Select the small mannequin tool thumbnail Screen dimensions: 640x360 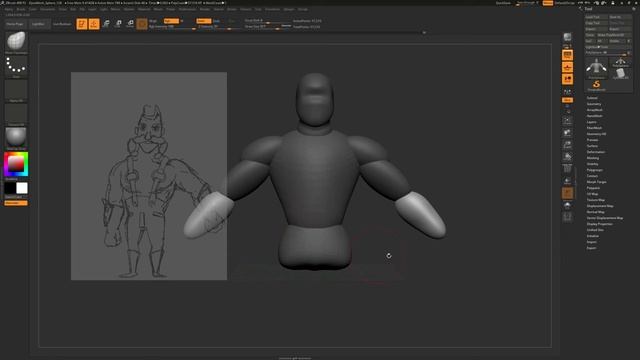point(620,62)
